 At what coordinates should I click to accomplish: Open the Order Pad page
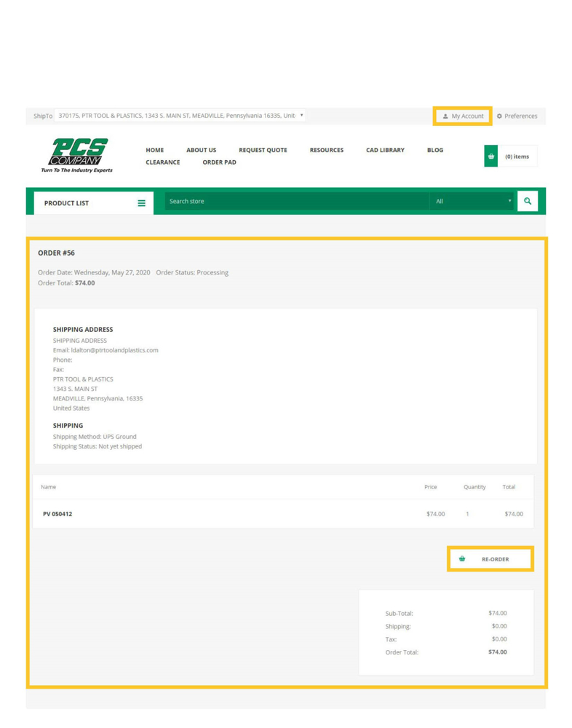[219, 162]
